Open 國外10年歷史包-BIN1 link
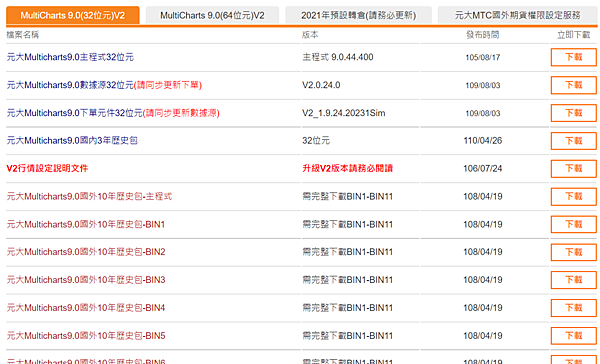The width and height of the screenshot is (600, 364). click(86, 224)
